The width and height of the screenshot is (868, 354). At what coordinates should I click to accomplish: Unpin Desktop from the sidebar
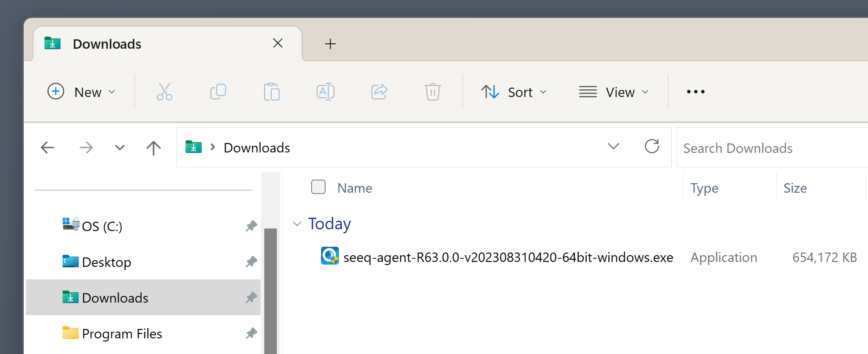pos(251,261)
